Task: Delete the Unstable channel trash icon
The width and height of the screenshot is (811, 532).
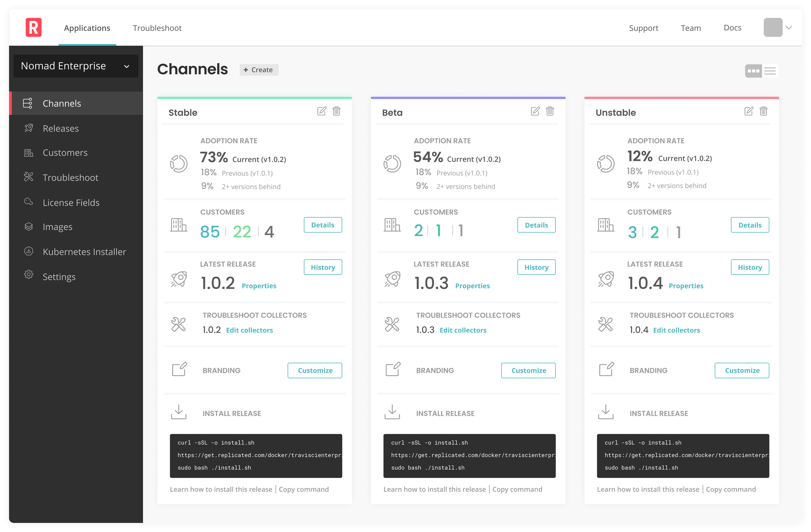Action: tap(763, 111)
